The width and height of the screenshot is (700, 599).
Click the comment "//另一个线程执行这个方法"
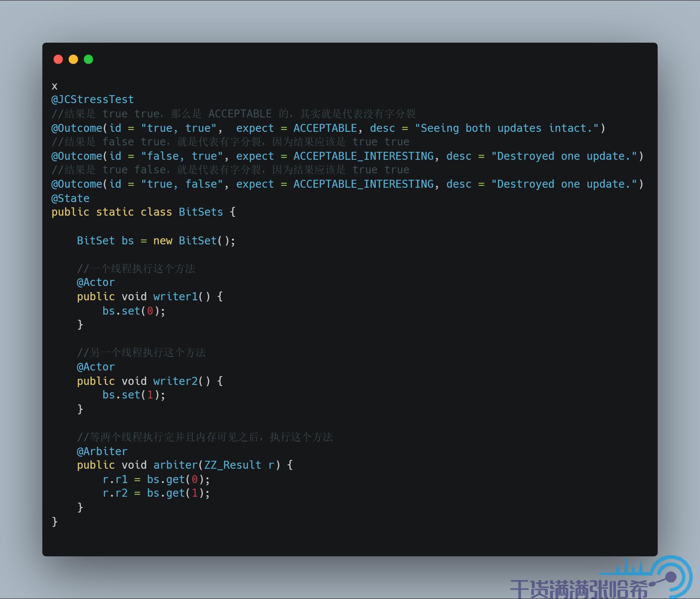coord(141,352)
